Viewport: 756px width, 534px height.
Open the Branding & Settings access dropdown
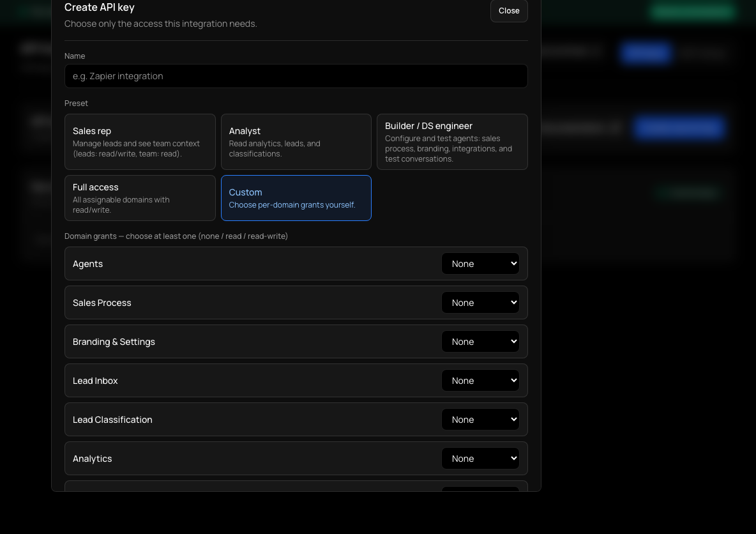(480, 342)
